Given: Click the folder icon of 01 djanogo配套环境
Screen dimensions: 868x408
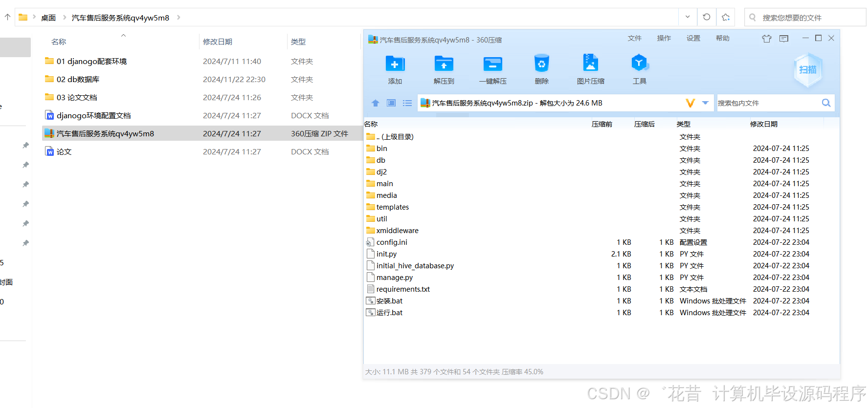Looking at the screenshot, I should pos(49,61).
